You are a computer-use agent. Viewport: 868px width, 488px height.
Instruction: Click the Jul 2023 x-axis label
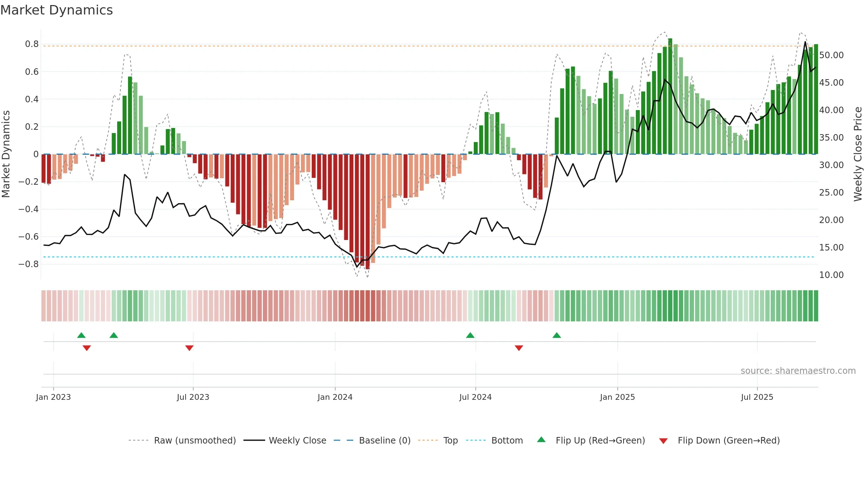[x=193, y=397]
